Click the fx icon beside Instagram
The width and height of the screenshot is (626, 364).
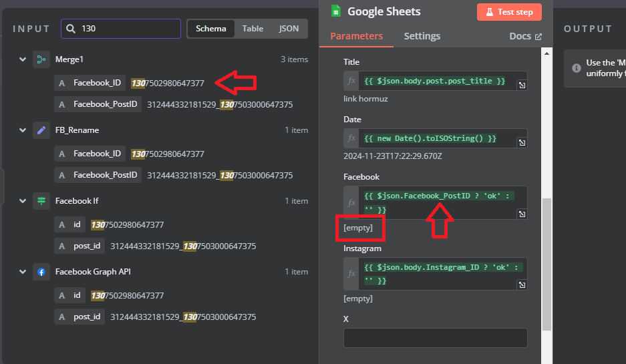click(351, 274)
